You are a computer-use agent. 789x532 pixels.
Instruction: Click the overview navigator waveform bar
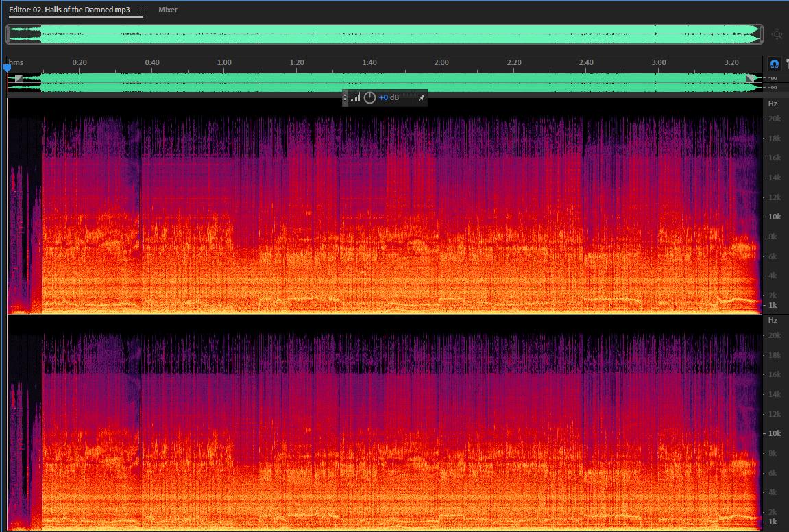tap(385, 34)
